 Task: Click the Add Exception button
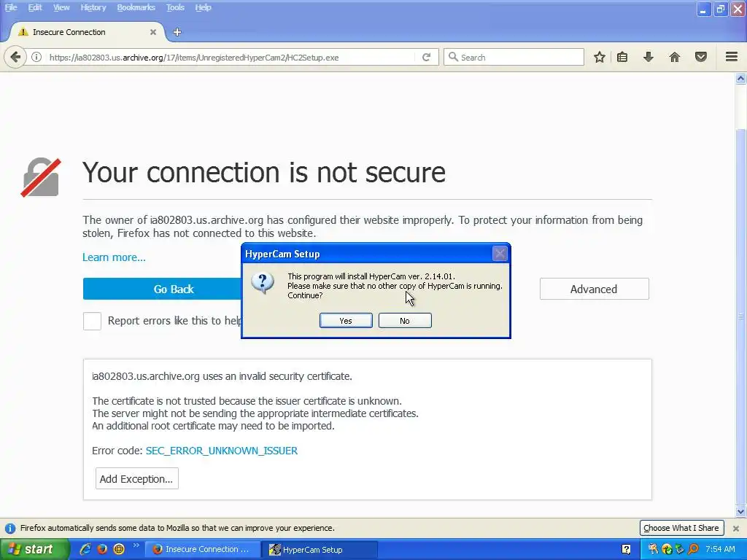[137, 478]
